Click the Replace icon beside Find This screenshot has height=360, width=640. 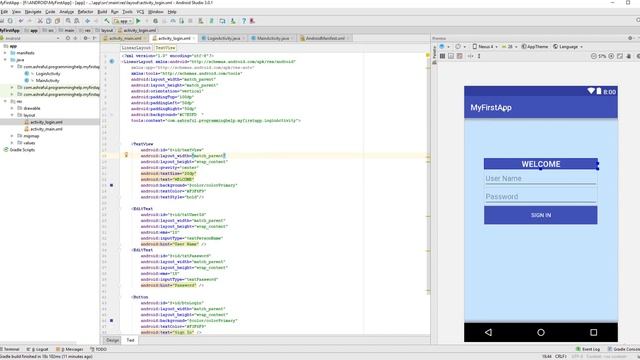[x=77, y=21]
